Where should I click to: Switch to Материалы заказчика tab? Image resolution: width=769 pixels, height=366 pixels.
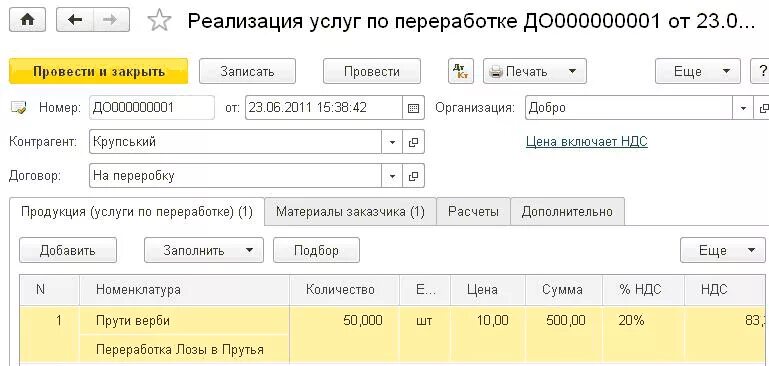pyautogui.click(x=350, y=211)
